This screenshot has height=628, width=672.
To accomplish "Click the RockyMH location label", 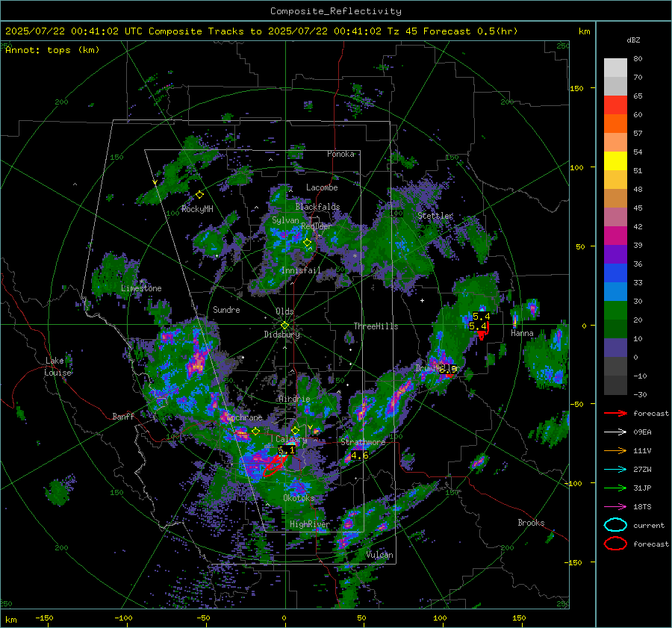I will click(x=197, y=209).
